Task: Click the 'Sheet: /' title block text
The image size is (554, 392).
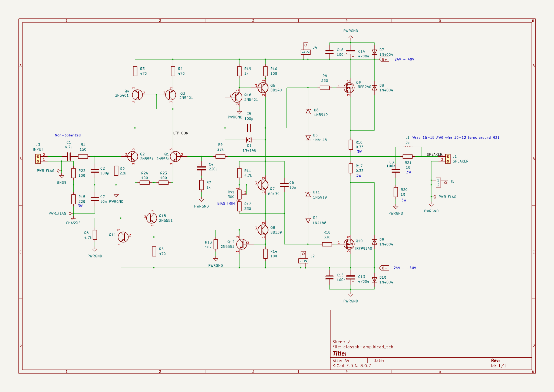Action: coord(341,342)
